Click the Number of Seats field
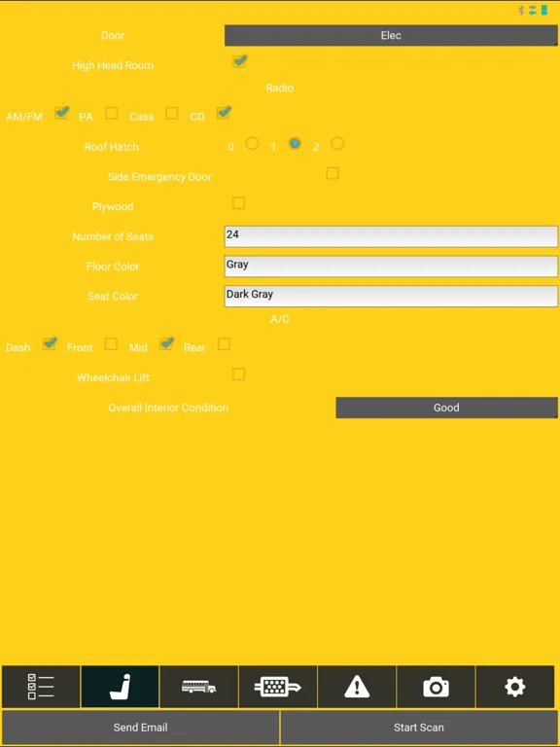The image size is (560, 747). [x=391, y=236]
